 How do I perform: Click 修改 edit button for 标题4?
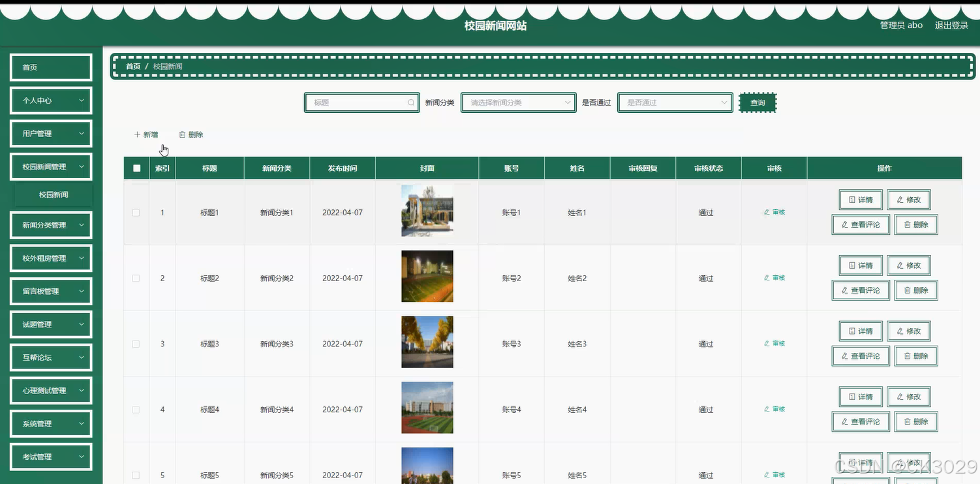(x=909, y=397)
